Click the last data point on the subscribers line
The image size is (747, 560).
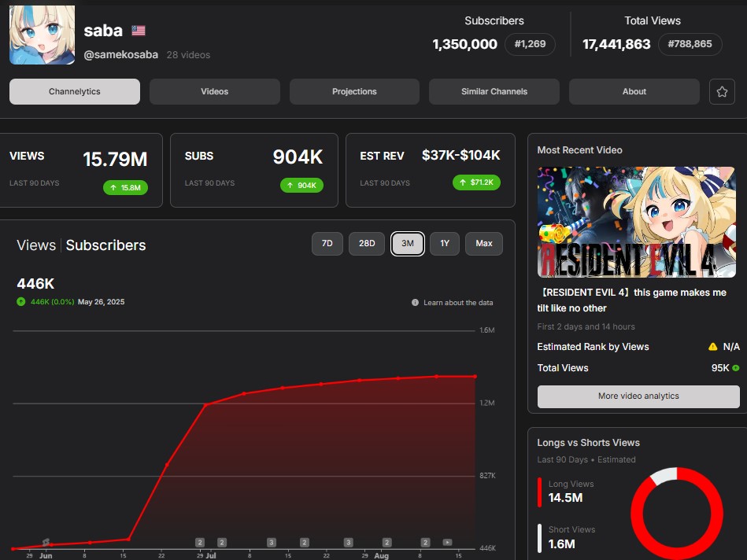[475, 377]
